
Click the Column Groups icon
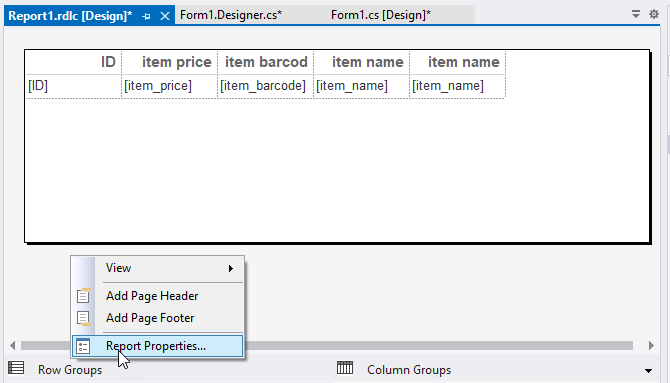[345, 368]
